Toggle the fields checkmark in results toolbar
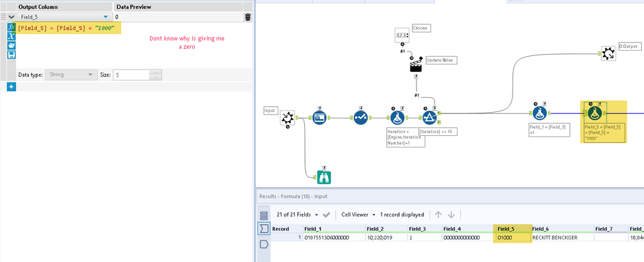 pos(327,214)
